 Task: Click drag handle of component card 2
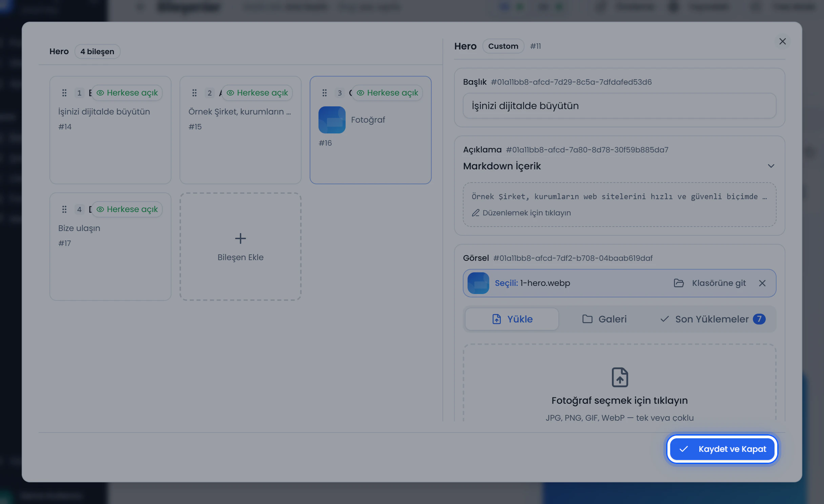(x=194, y=93)
